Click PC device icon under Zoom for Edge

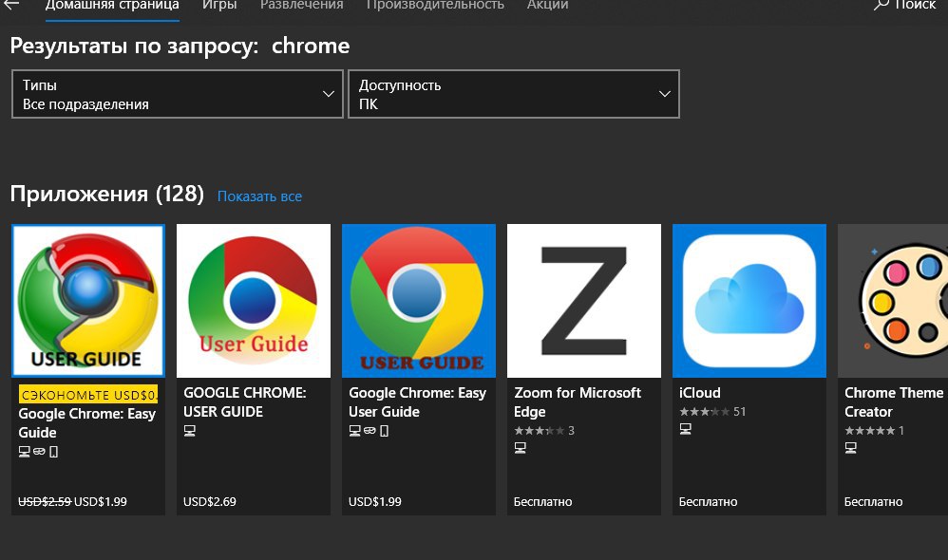pos(520,448)
